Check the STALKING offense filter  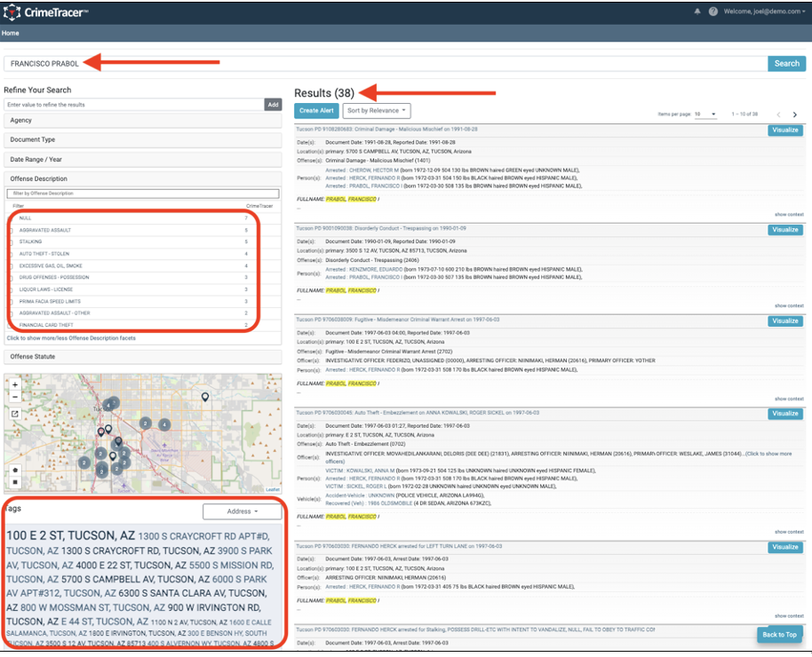(12, 241)
